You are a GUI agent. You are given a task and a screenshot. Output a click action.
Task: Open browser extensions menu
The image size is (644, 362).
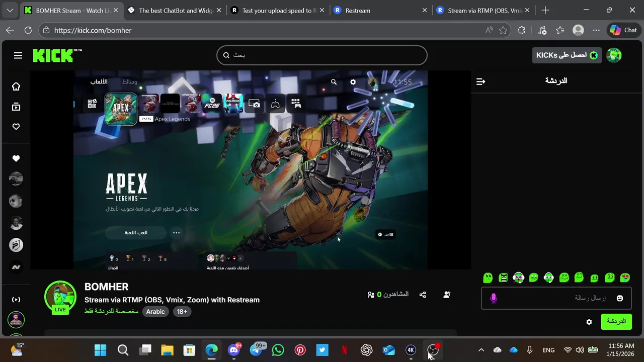[521, 30]
